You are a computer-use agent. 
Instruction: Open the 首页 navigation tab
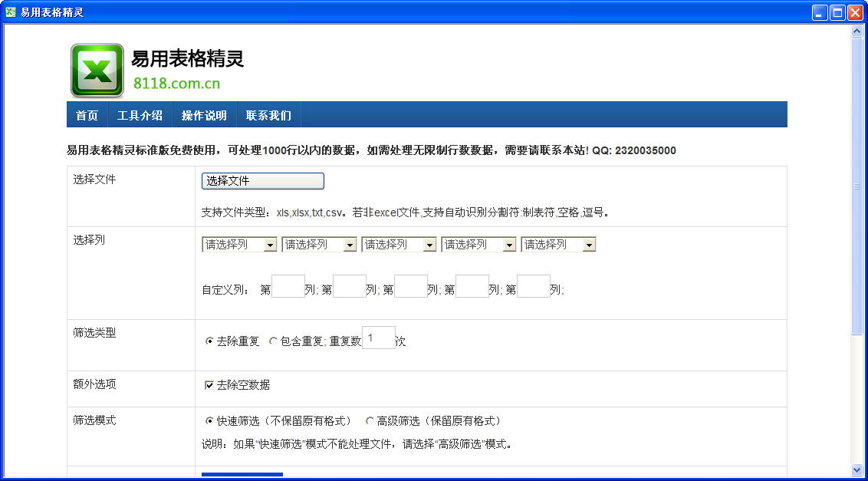(87, 116)
